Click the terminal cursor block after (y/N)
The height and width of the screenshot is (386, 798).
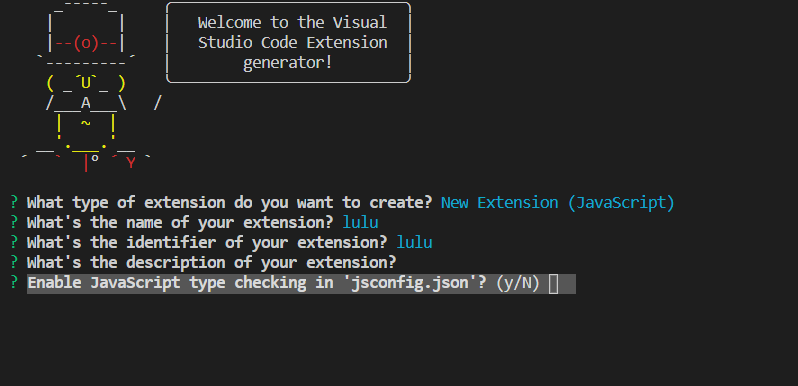coord(554,284)
